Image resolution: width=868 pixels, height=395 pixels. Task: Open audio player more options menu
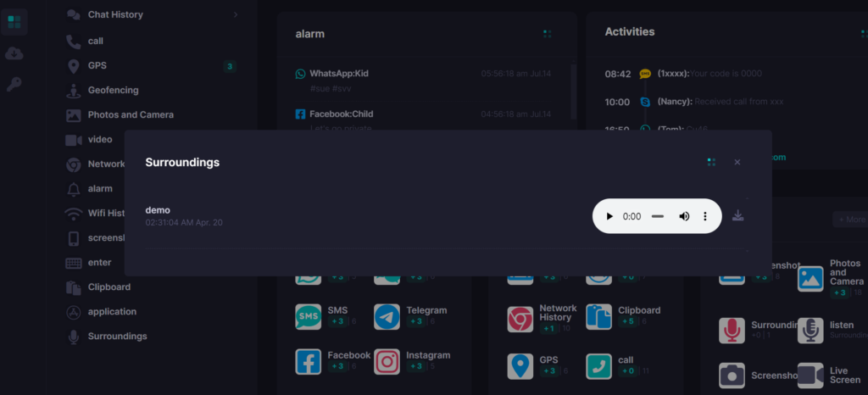click(x=704, y=216)
